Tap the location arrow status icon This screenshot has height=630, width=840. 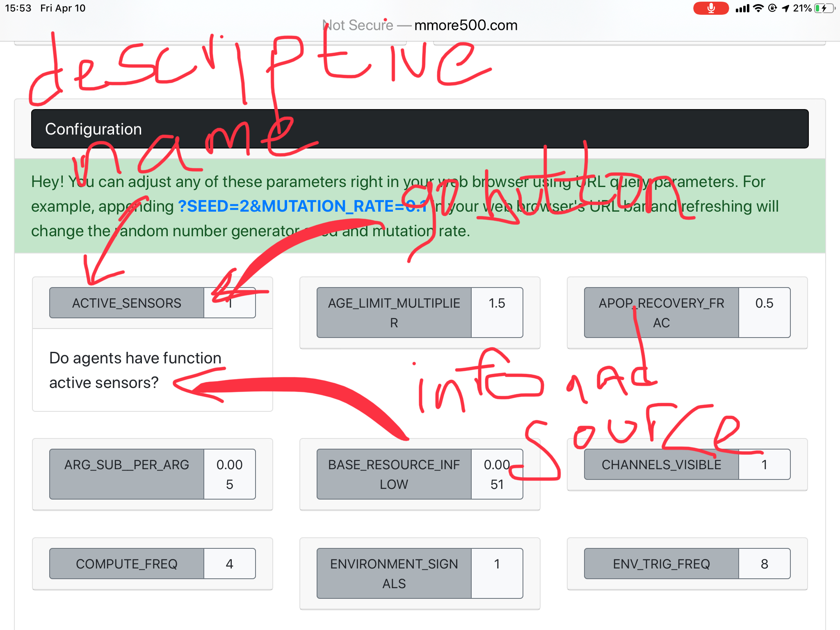tap(785, 8)
